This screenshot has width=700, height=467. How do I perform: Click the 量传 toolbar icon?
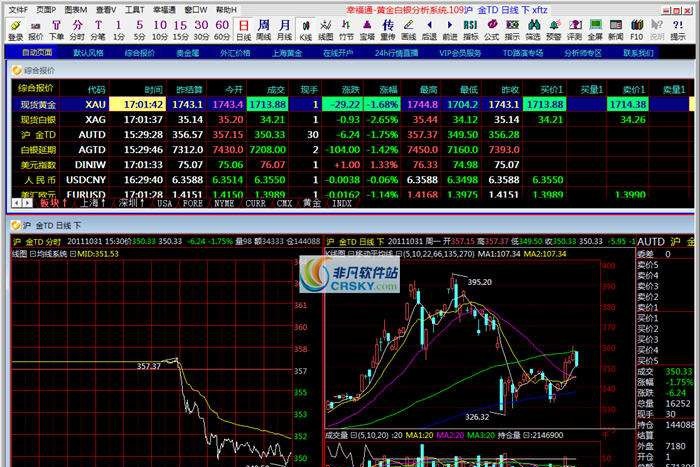388,30
